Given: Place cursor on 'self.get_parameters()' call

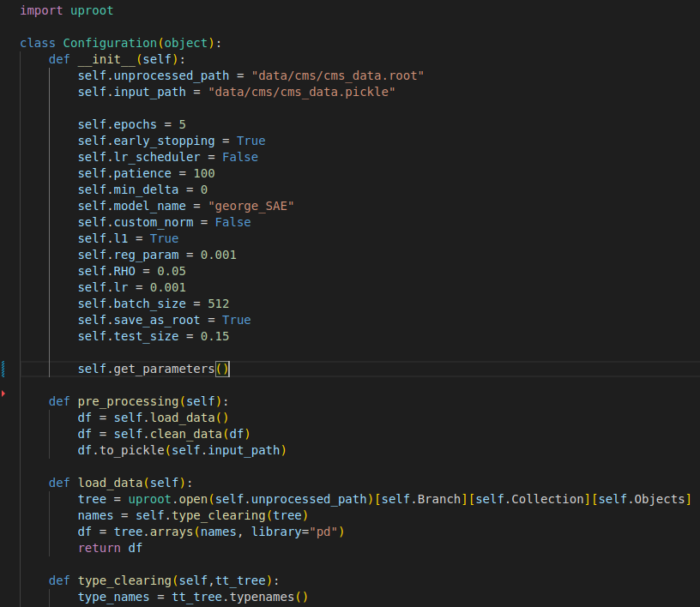Looking at the screenshot, I should 153,369.
